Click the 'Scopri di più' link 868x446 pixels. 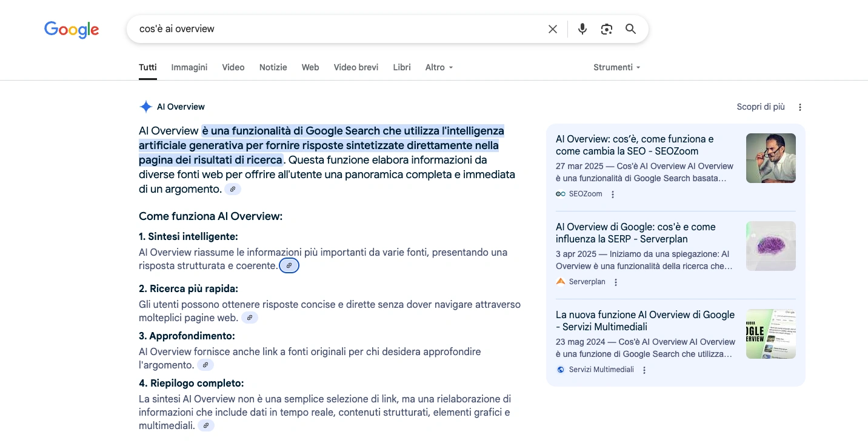pyautogui.click(x=760, y=107)
